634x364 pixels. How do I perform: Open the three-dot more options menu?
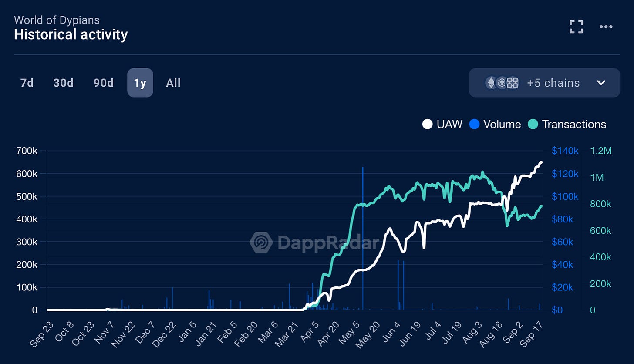(x=606, y=27)
